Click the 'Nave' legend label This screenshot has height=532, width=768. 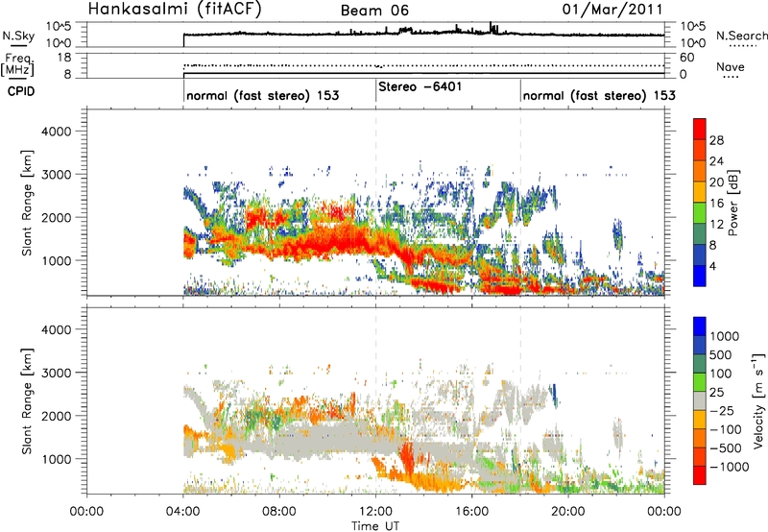731,66
